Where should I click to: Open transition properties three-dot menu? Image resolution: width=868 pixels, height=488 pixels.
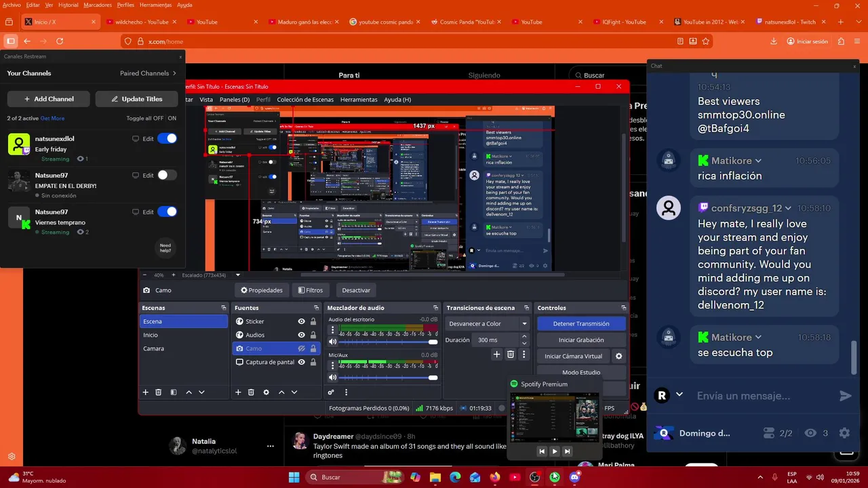point(524,354)
